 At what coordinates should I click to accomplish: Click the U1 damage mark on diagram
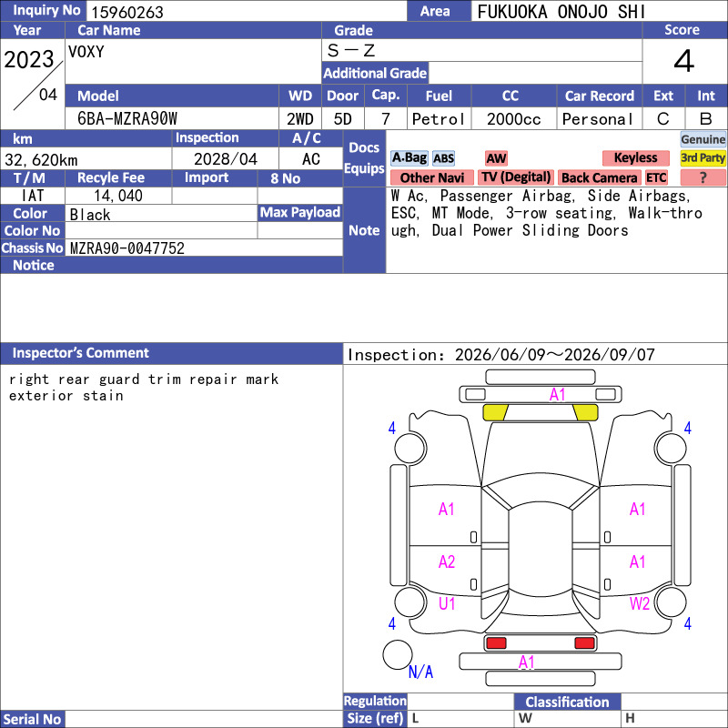[x=447, y=603]
